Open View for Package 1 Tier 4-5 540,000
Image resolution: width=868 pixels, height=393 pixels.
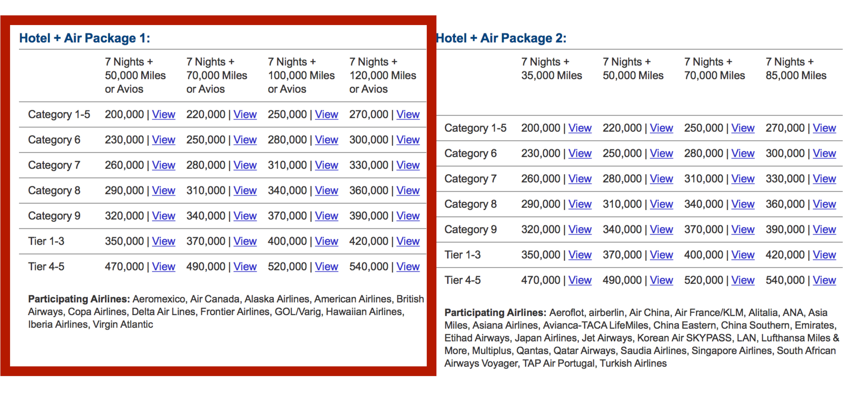408,267
